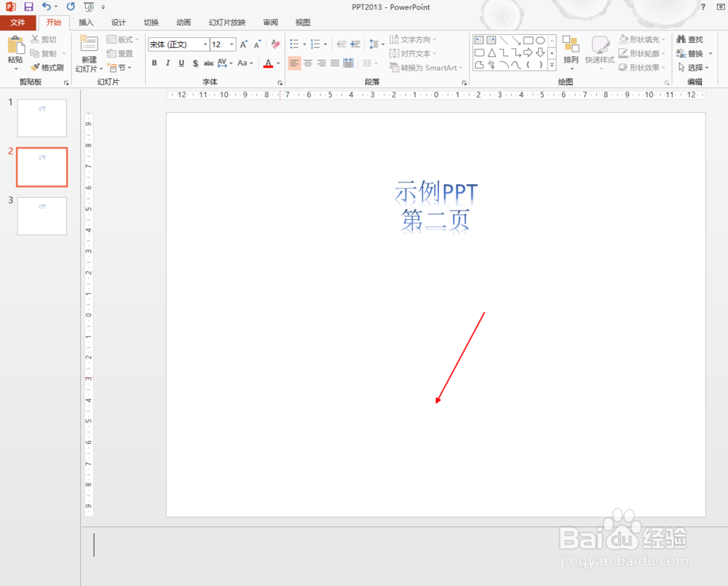This screenshot has height=586, width=728.
Task: Click the red font color A swatch
Action: click(x=268, y=63)
